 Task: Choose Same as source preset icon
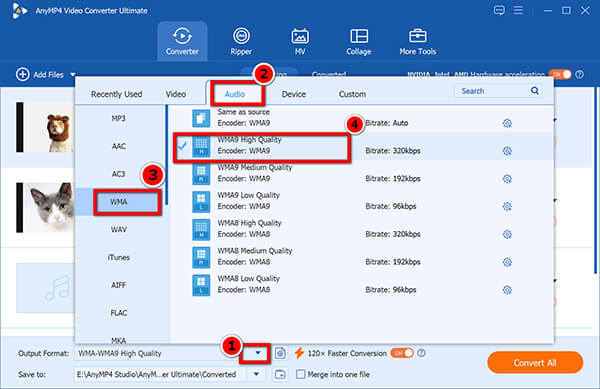pyautogui.click(x=201, y=118)
